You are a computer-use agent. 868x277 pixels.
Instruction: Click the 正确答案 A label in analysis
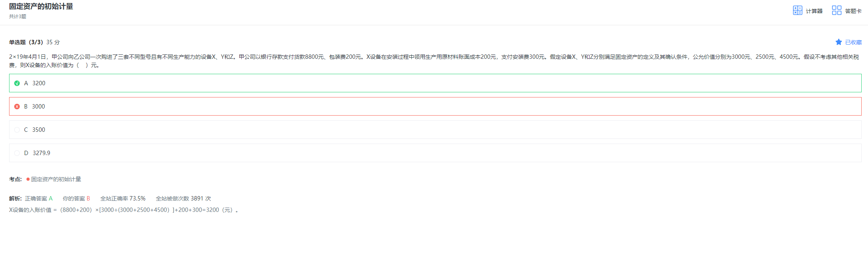[39, 198]
